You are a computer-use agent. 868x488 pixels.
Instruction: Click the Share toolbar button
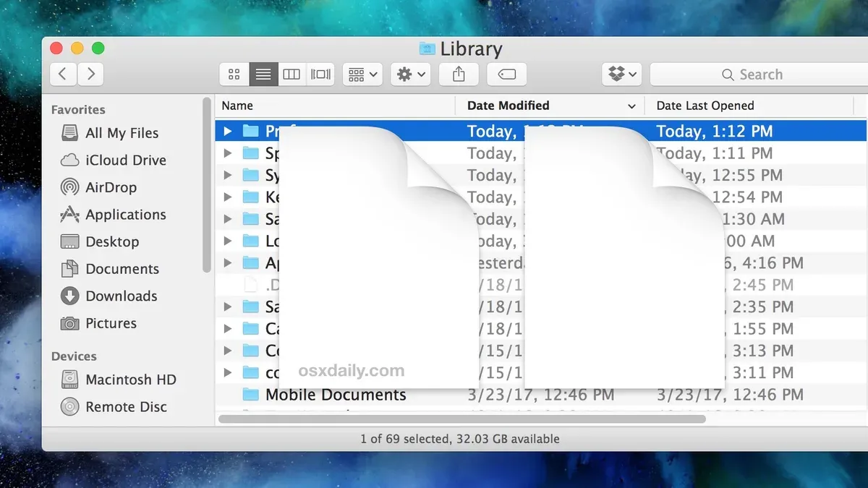(x=459, y=74)
